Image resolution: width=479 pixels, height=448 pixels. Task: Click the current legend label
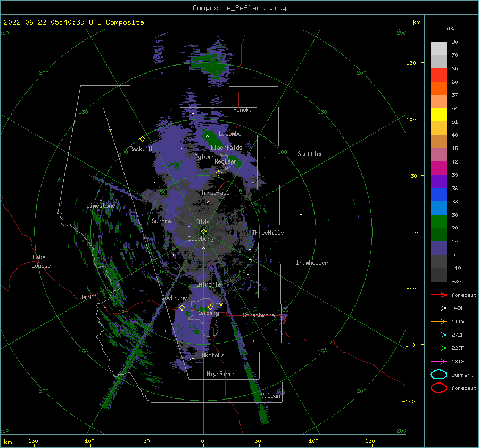click(x=463, y=374)
